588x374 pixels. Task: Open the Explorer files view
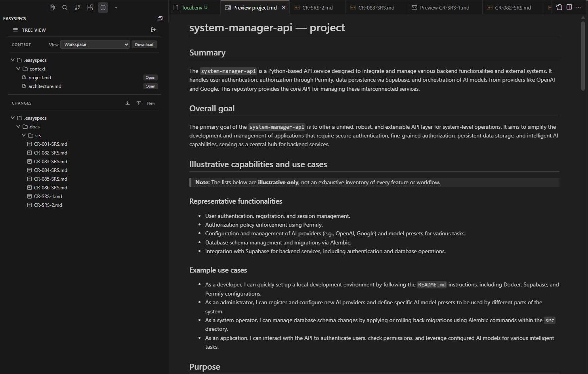point(52,8)
